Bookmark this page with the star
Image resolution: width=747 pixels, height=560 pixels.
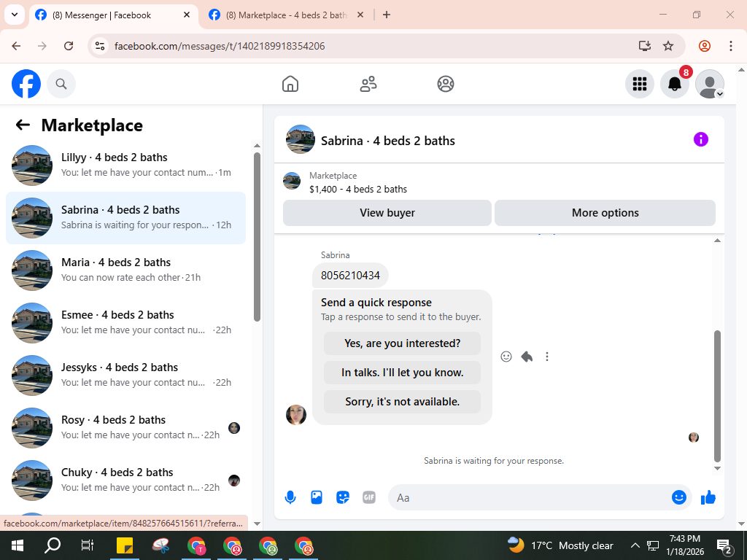click(668, 46)
